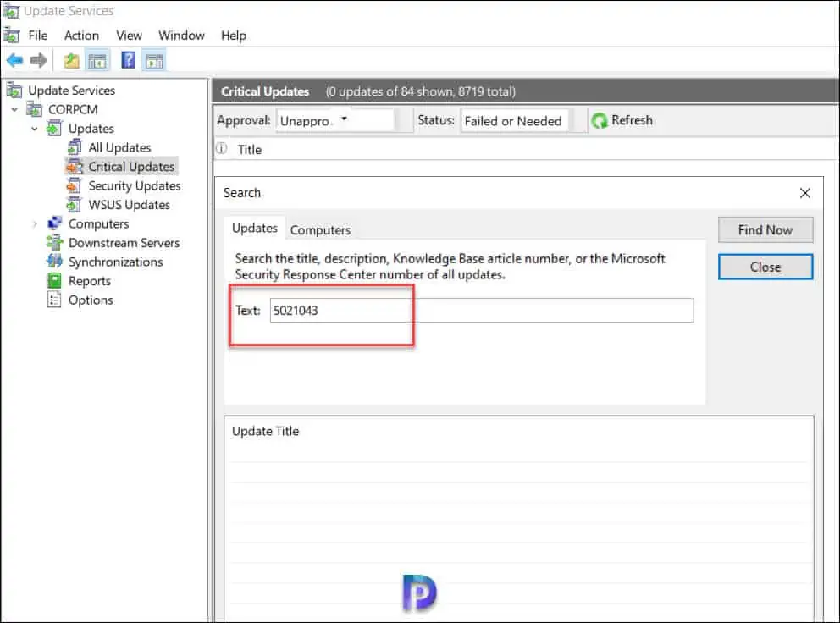840x623 pixels.
Task: Click the WSUS Updates icon
Action: click(74, 205)
